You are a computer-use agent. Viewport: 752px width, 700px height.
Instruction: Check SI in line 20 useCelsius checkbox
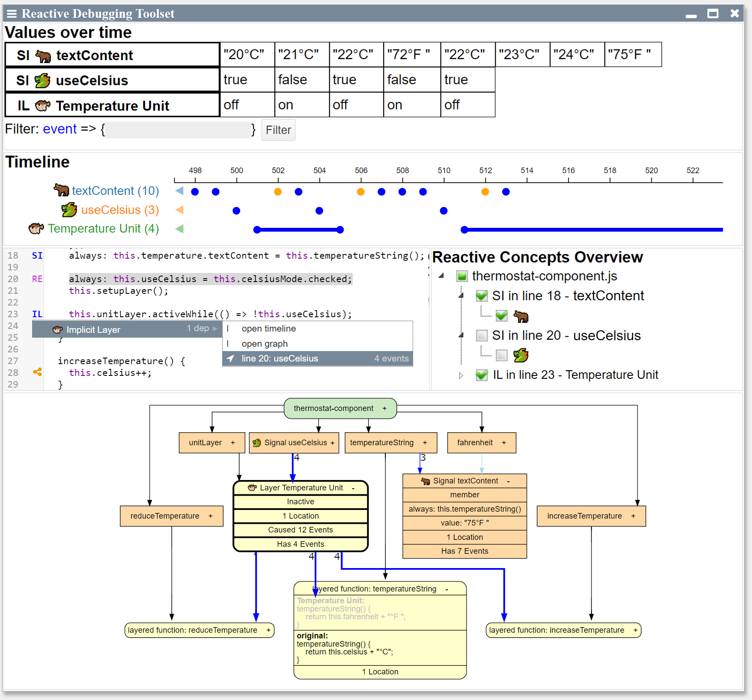tap(481, 335)
